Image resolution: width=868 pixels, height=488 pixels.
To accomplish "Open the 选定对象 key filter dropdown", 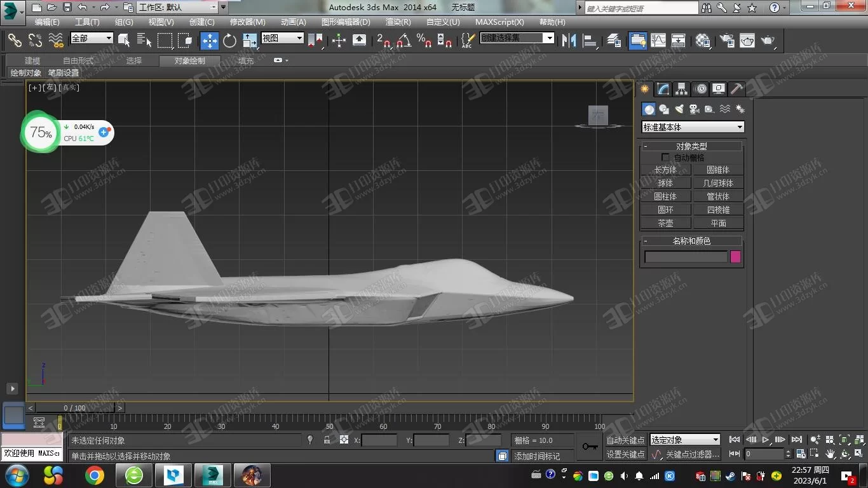I will point(684,440).
